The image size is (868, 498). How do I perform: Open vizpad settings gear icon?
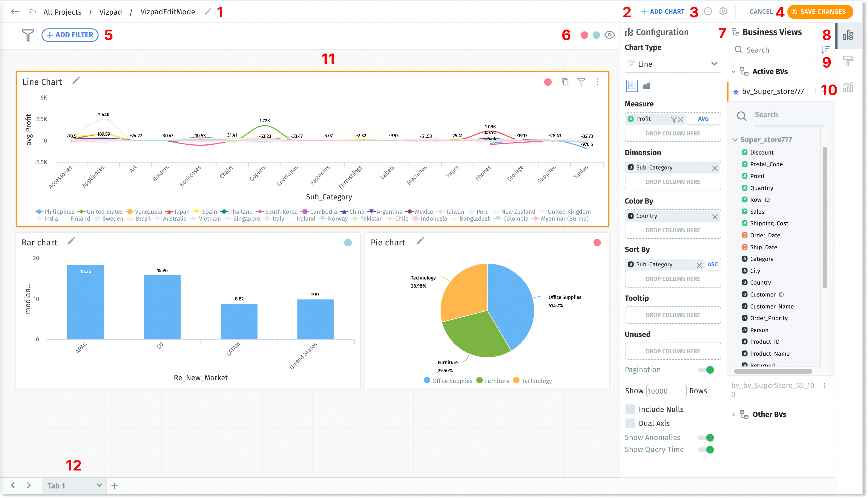click(723, 12)
